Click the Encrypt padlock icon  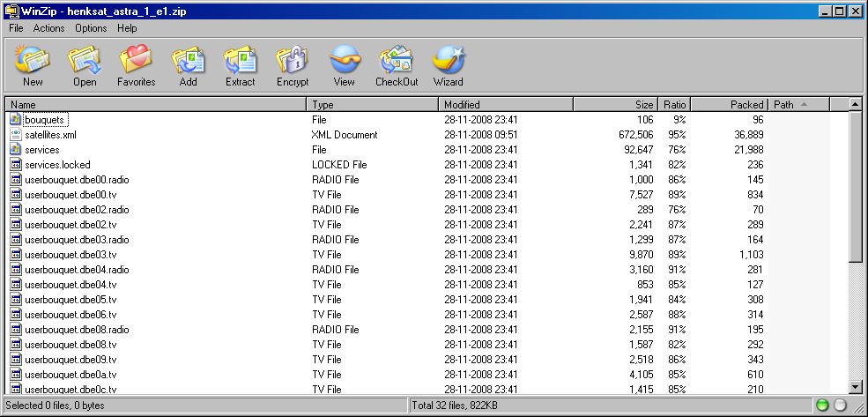pos(293,60)
